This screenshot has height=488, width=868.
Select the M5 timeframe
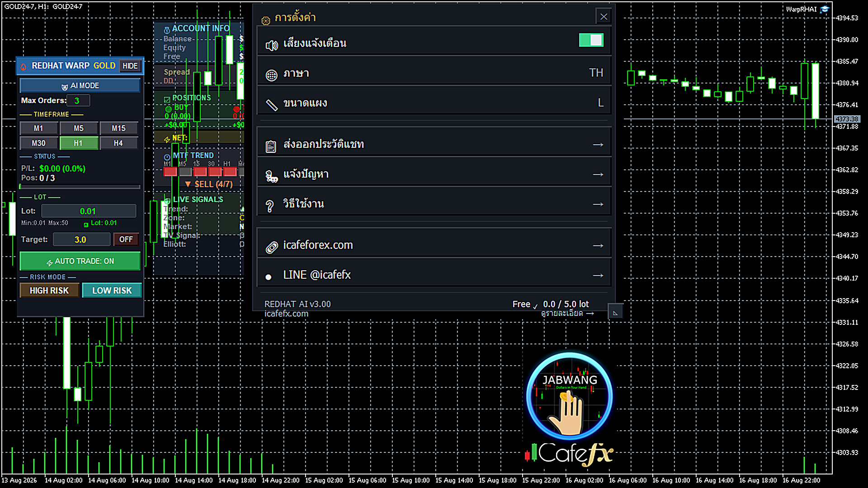tap(79, 128)
